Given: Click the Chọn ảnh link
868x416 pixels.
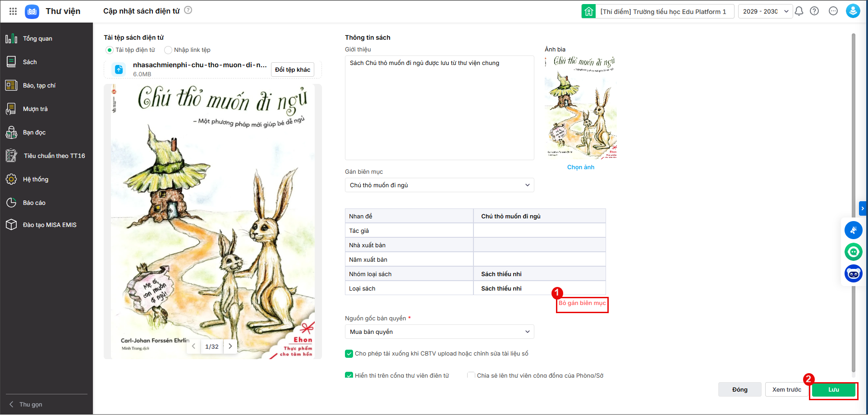Looking at the screenshot, I should click(581, 167).
